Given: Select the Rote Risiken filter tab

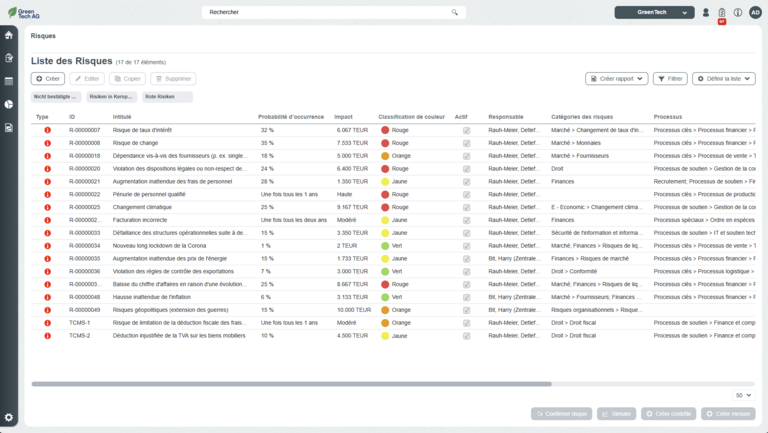Looking at the screenshot, I should [159, 97].
